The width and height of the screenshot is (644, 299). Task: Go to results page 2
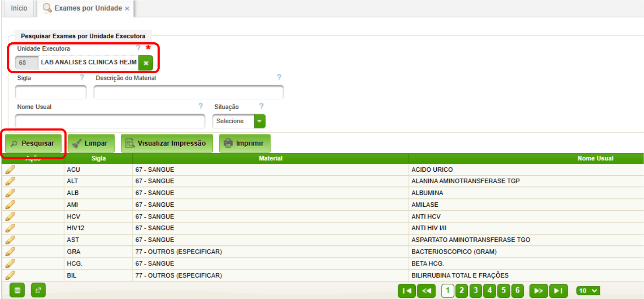click(462, 291)
